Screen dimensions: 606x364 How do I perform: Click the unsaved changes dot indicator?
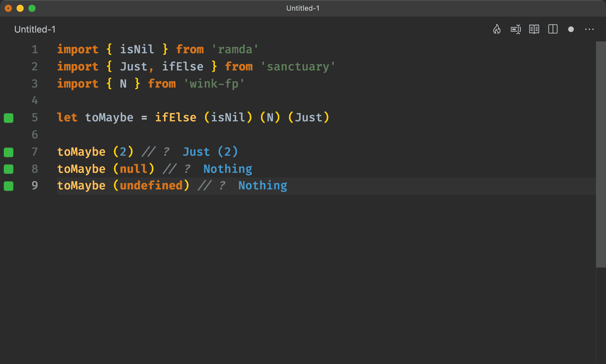pos(571,29)
